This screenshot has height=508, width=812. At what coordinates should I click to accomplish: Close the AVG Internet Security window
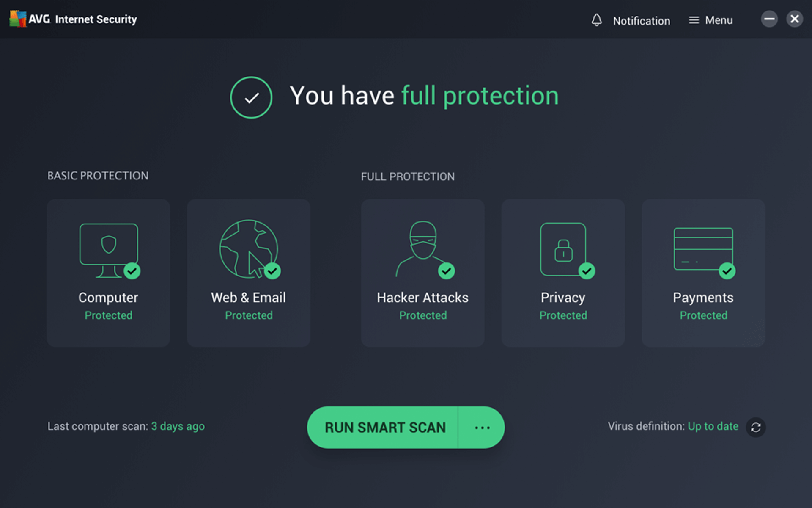795,19
